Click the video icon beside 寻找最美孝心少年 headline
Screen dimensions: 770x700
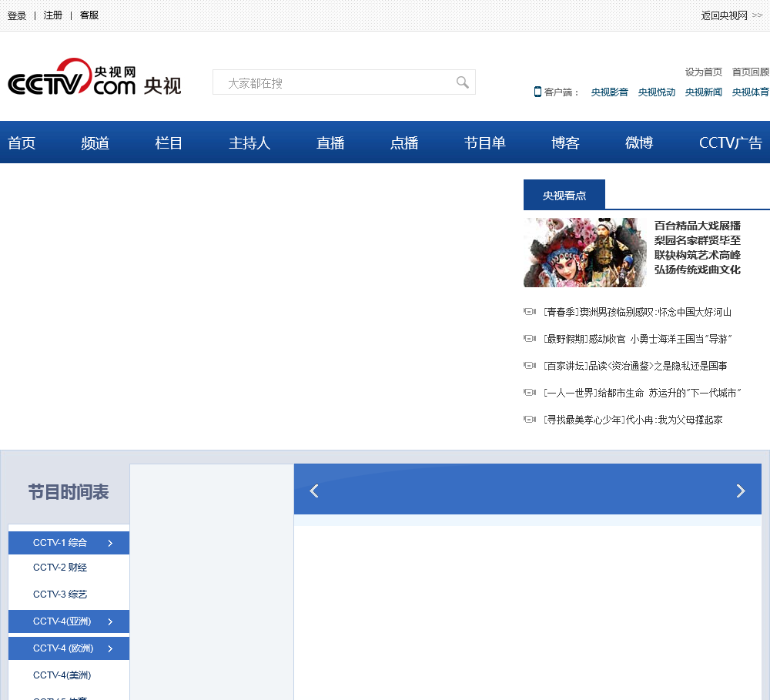click(530, 420)
